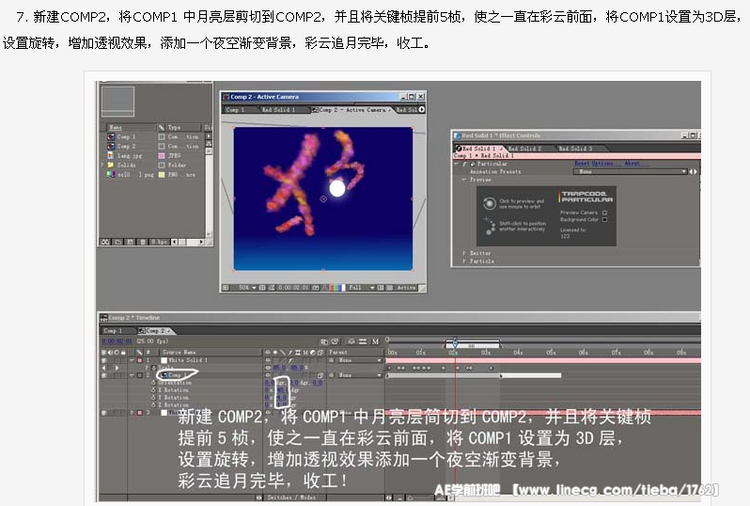Image resolution: width=750 pixels, height=506 pixels.
Task: Open the Full resolution dropdown in viewer
Action: (361, 288)
